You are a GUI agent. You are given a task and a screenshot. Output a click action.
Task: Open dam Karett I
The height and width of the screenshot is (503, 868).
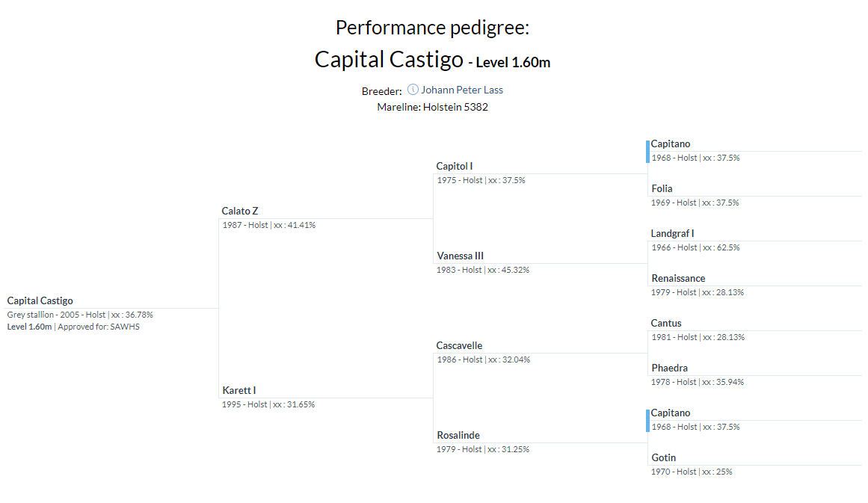tap(239, 390)
